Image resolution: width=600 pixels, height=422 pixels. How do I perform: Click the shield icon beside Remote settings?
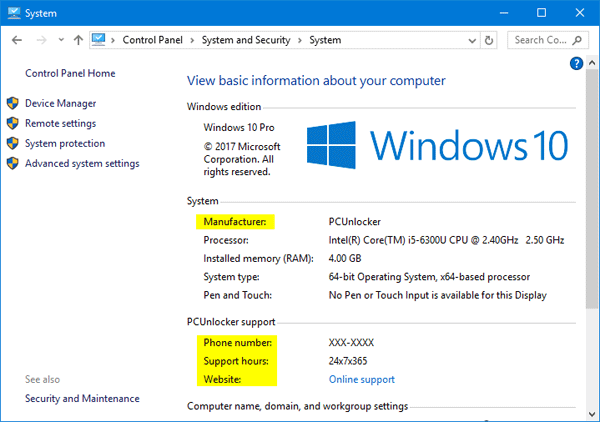click(13, 123)
